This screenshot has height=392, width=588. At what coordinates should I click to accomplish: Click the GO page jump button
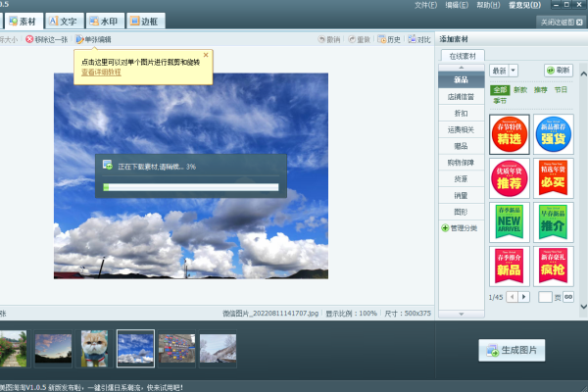(568, 297)
